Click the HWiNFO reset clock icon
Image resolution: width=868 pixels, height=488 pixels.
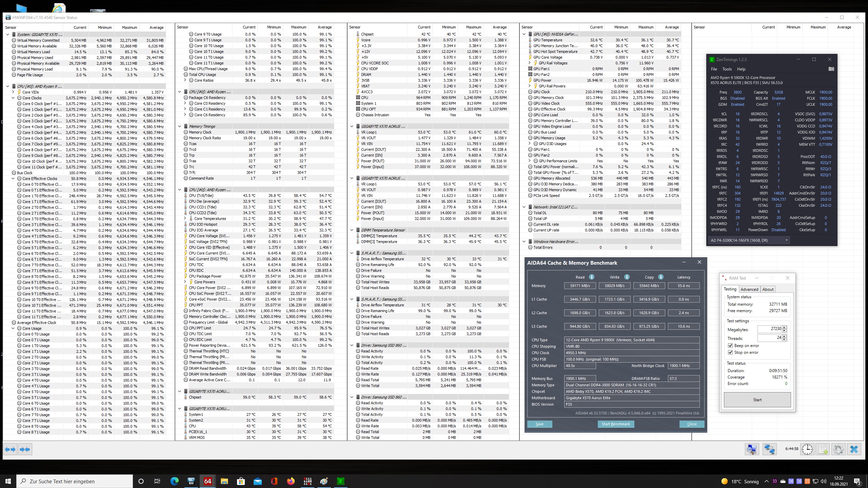click(x=807, y=449)
